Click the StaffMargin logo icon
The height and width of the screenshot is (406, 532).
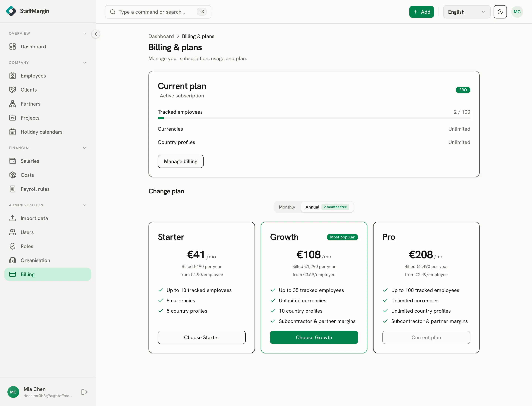coord(11,11)
